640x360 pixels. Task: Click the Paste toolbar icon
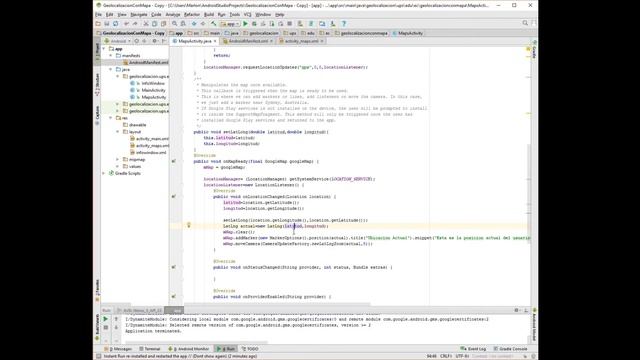(x=163, y=24)
